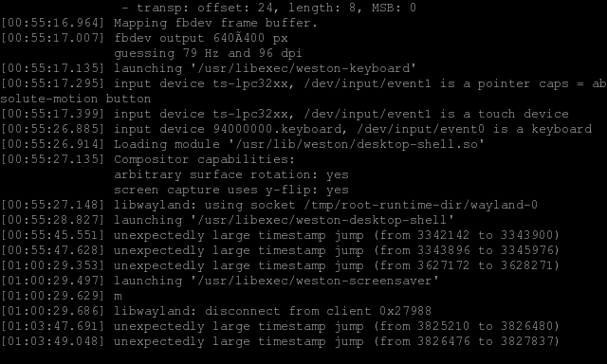This screenshot has height=364, width=607.
Task: Click the number 3827837 in last line
Action: [x=527, y=341]
